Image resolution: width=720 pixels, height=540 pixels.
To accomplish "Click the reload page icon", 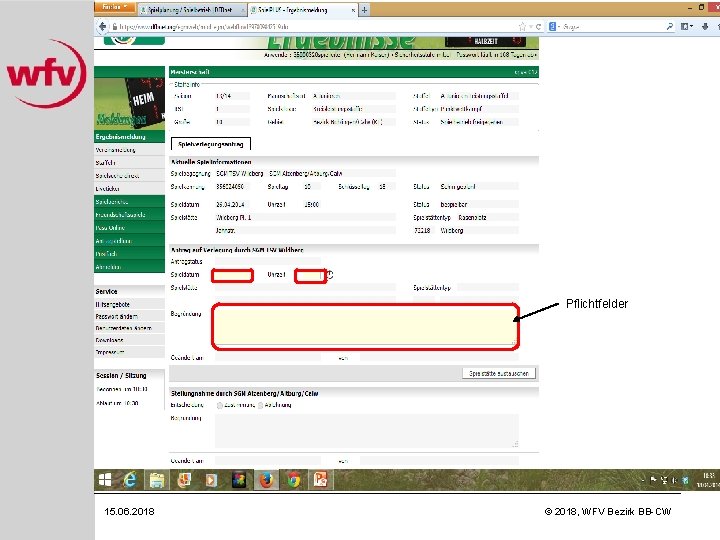I will point(538,27).
